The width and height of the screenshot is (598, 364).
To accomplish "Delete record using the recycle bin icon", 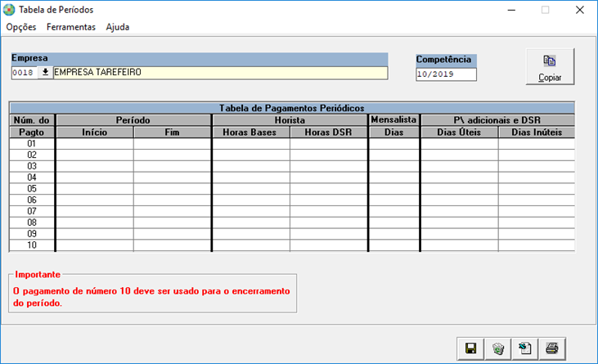I will click(x=498, y=348).
